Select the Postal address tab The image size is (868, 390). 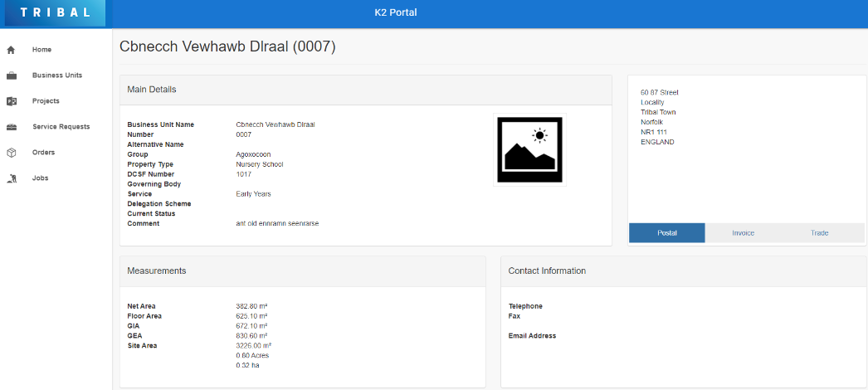[667, 233]
